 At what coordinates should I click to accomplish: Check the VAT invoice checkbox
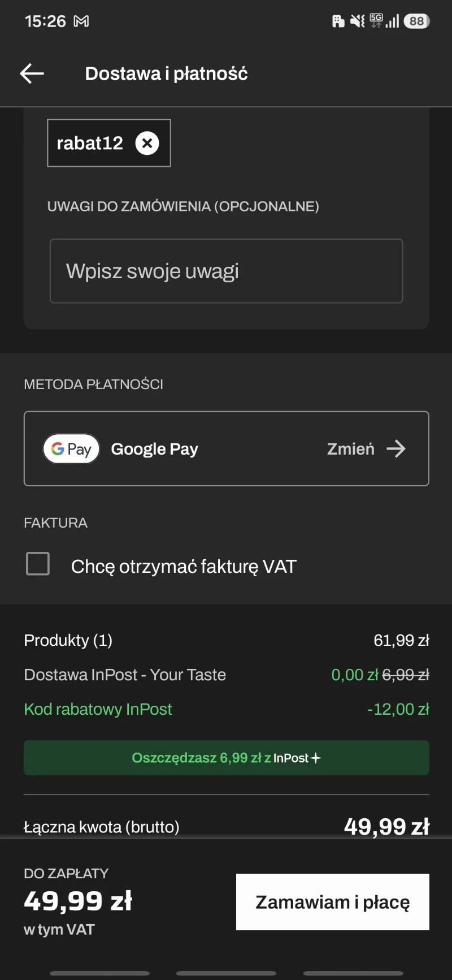point(38,564)
